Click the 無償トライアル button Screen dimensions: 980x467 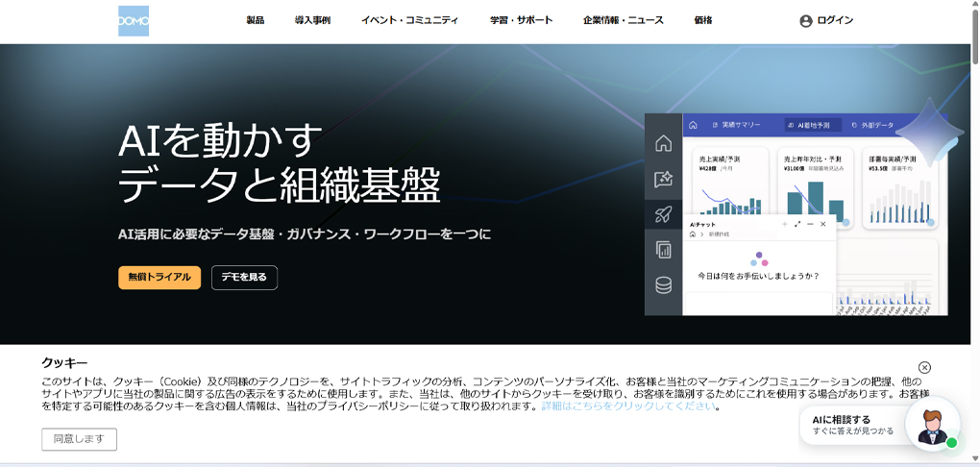click(159, 278)
